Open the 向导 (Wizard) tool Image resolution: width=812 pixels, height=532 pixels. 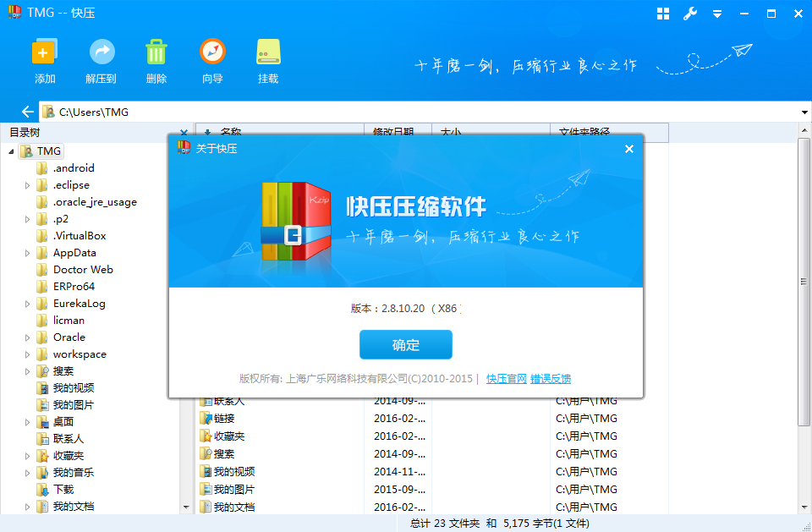[x=211, y=59]
